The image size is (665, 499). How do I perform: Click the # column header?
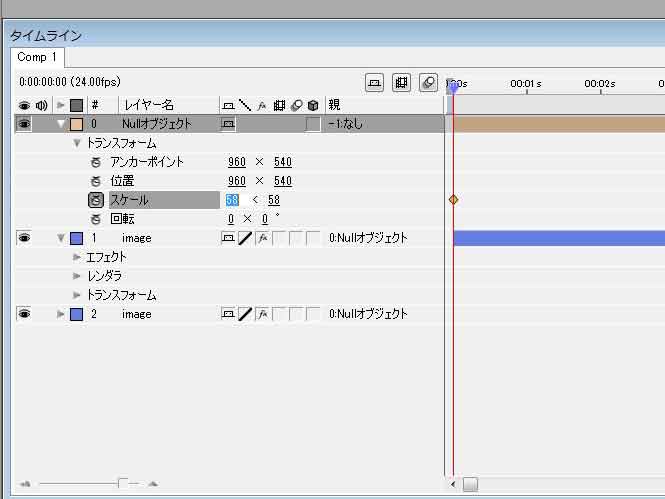pos(95,105)
